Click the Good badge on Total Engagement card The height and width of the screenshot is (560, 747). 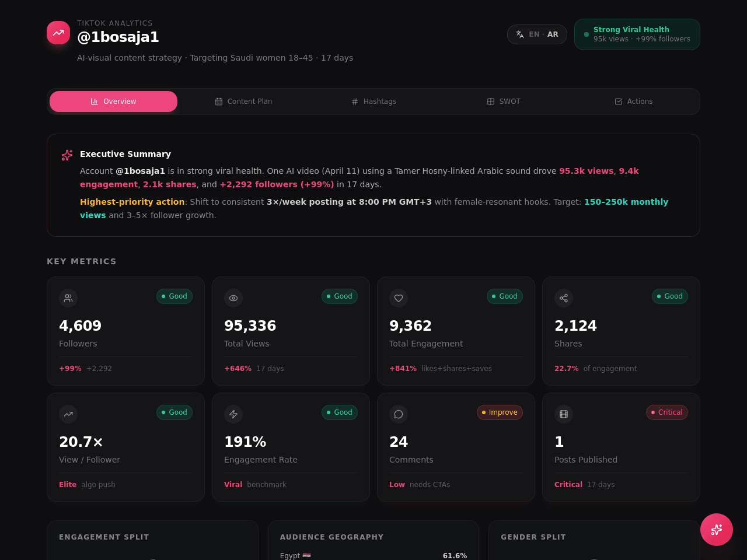(505, 296)
